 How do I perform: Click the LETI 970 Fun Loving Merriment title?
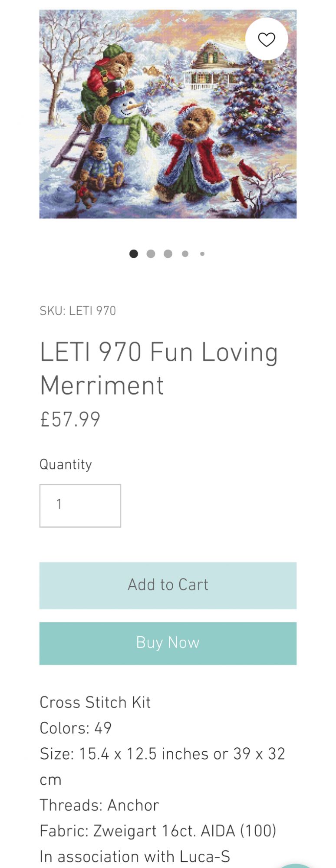coord(159,368)
